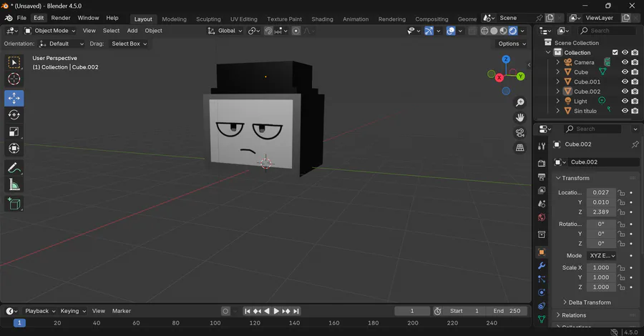The width and height of the screenshot is (644, 336).
Task: Open the Keying menu in timeline
Action: click(x=73, y=311)
